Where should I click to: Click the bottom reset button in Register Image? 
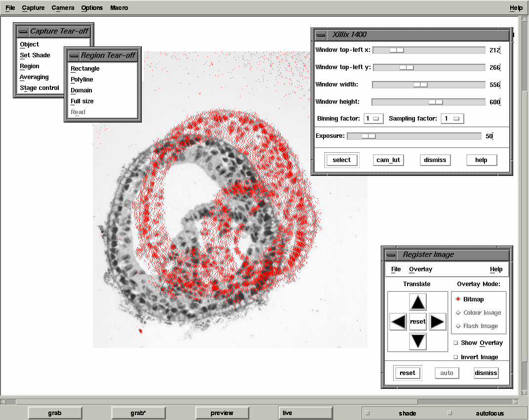[407, 373]
